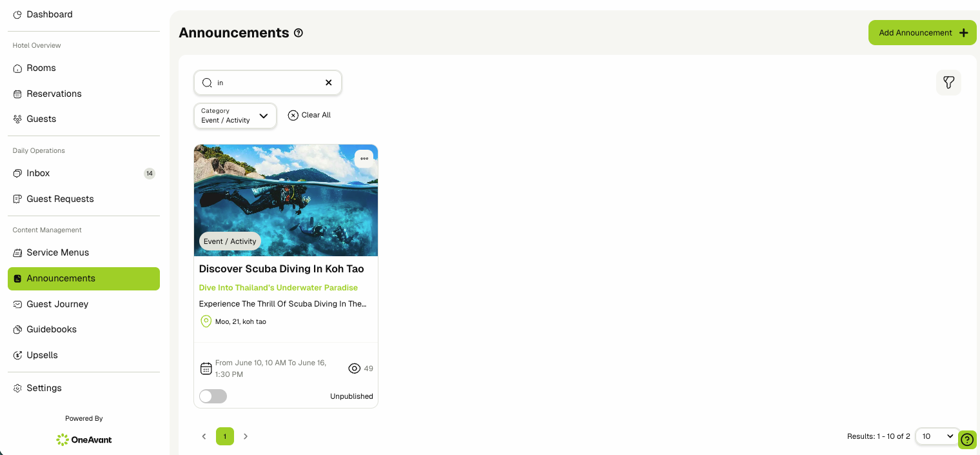Click the location pin icon on card
Image resolution: width=980 pixels, height=455 pixels.
(x=206, y=321)
